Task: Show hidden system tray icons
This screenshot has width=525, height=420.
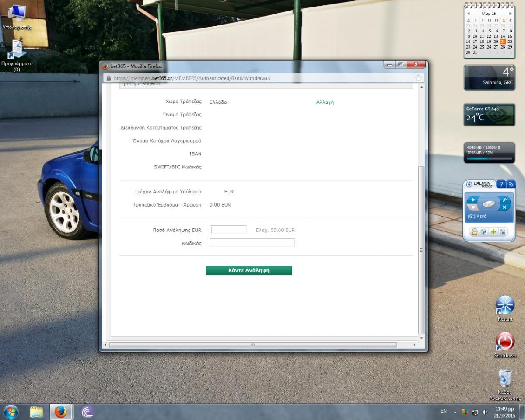Action: pos(455,412)
